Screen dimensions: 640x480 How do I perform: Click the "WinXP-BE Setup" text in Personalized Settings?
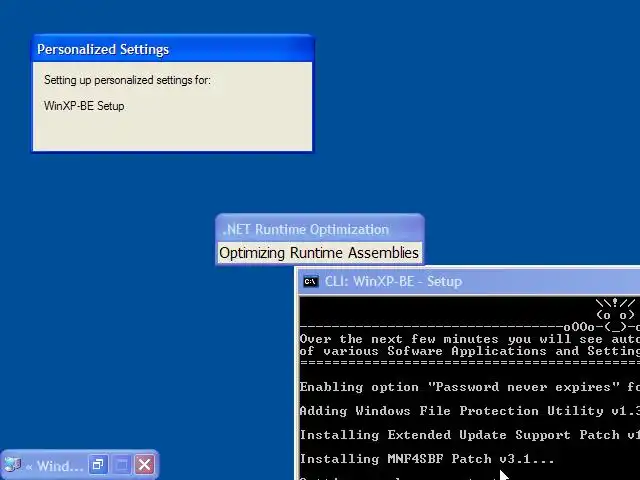(x=84, y=106)
